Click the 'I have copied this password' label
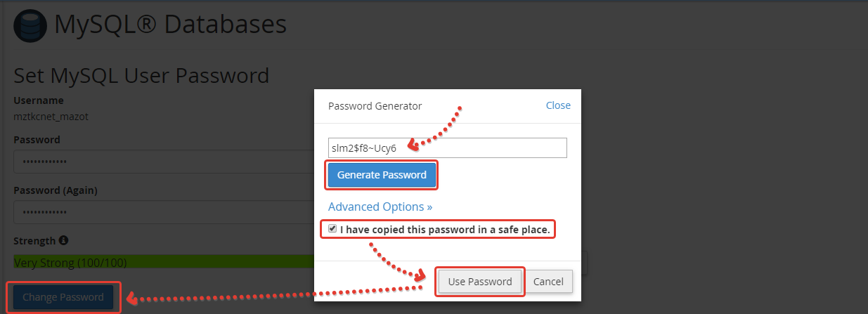This screenshot has width=868, height=314. coord(444,229)
